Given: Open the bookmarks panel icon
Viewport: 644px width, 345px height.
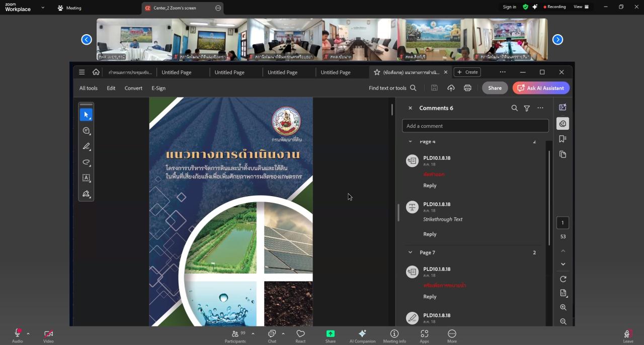Looking at the screenshot, I should 562,139.
